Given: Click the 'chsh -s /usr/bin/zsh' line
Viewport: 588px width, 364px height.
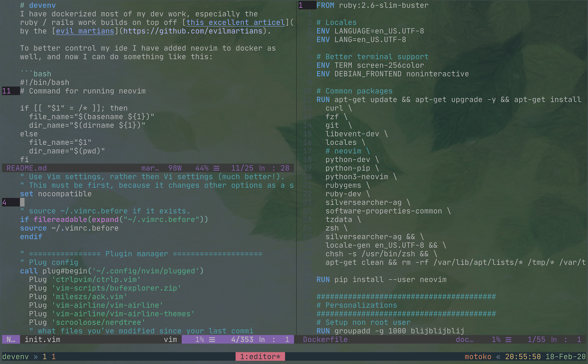Looking at the screenshot, I should tap(381, 254).
